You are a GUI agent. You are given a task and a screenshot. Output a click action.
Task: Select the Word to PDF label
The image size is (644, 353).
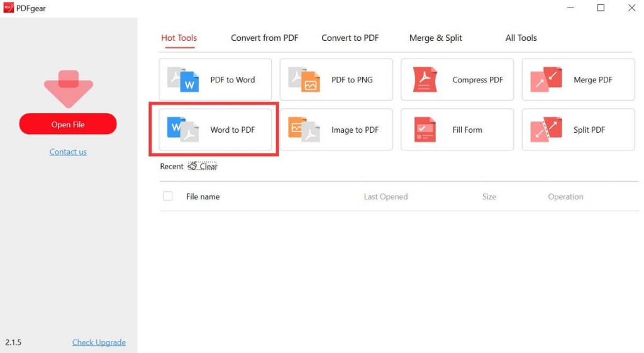[x=233, y=130]
